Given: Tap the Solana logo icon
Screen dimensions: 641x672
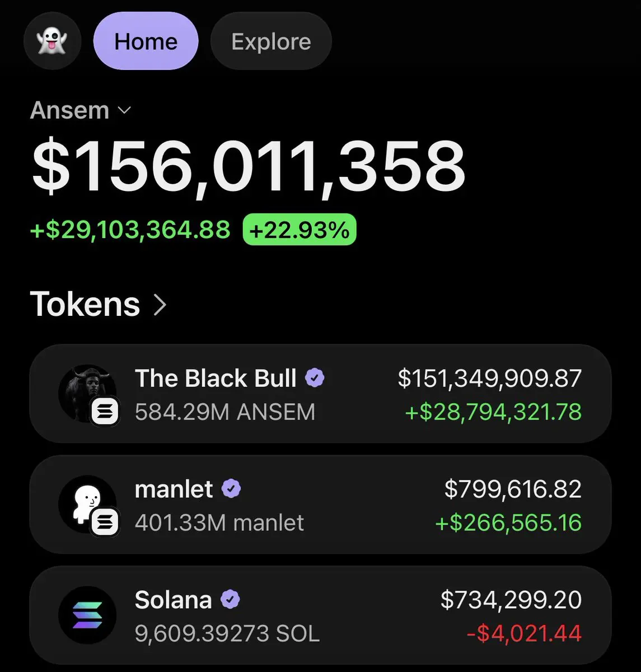Looking at the screenshot, I should (x=87, y=615).
